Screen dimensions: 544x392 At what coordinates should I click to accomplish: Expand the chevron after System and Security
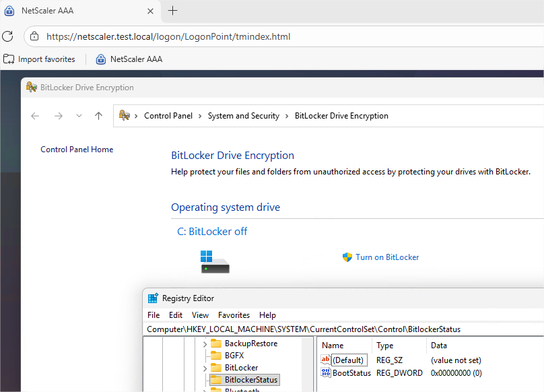287,116
